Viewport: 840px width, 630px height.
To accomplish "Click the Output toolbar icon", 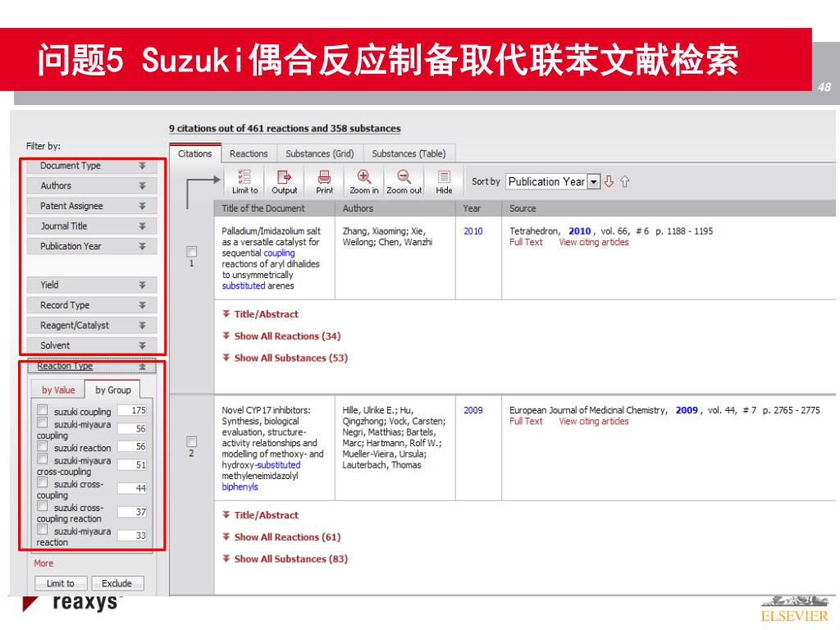I will [x=284, y=181].
